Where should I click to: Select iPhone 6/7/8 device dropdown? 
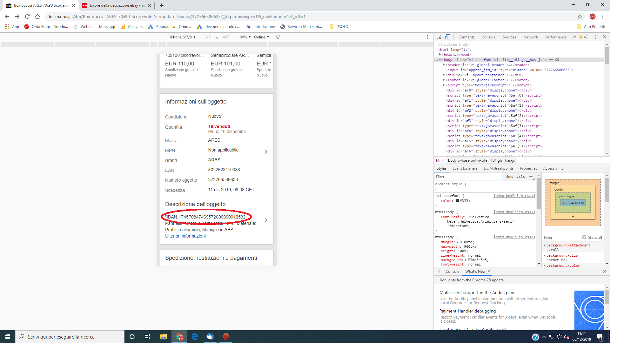[183, 37]
